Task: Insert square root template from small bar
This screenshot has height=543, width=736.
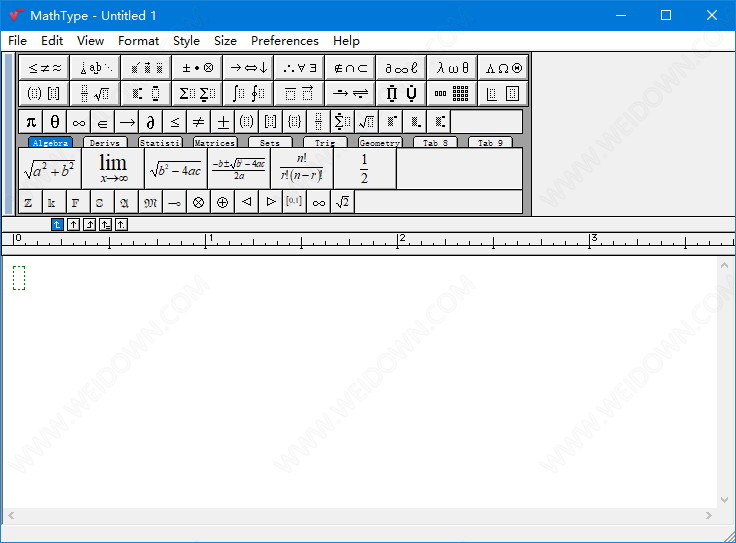Action: click(367, 122)
